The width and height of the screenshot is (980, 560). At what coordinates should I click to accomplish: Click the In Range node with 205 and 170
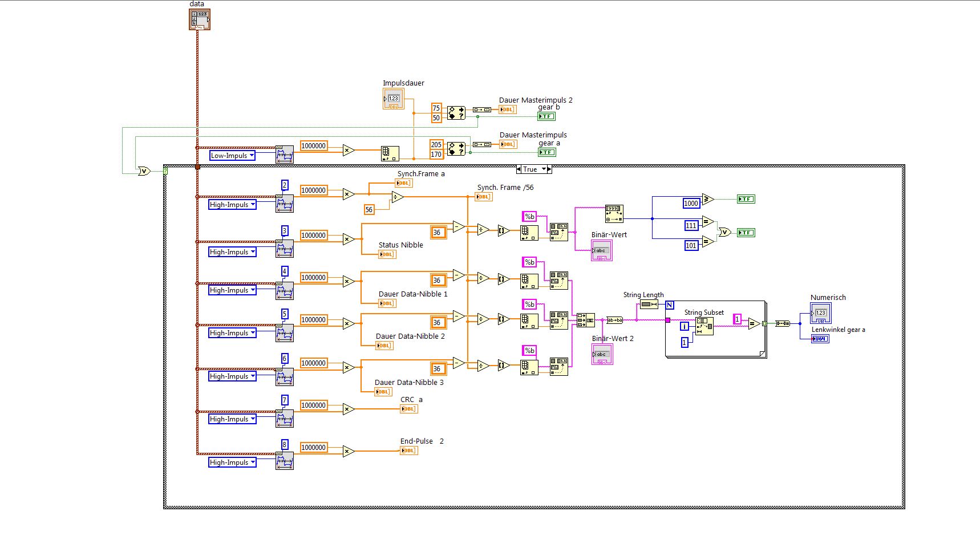click(x=456, y=149)
